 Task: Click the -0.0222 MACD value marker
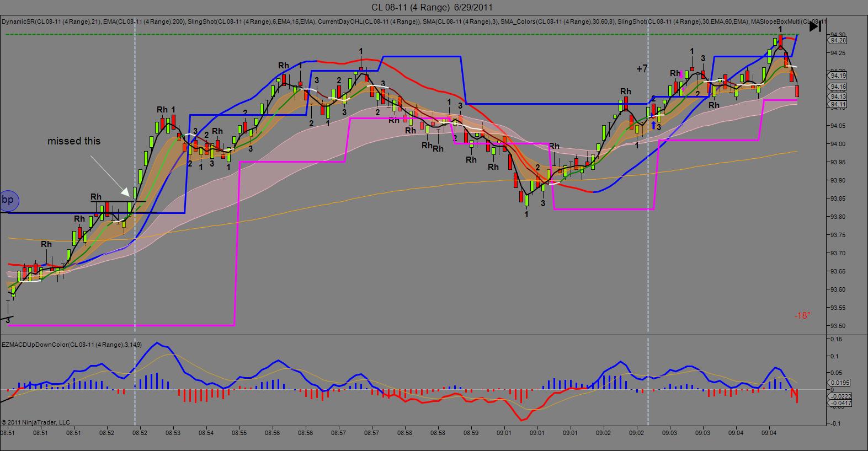[840, 396]
